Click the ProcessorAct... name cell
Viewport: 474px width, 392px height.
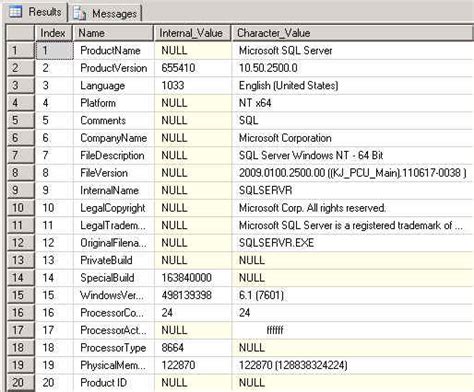click(x=113, y=330)
